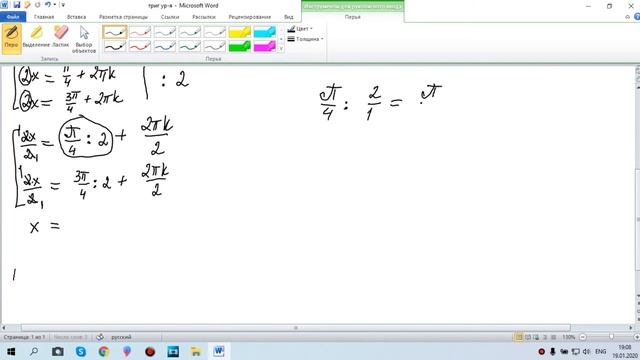
Task: Click the Undo arrow in quick access toolbar
Action: [x=47, y=5]
